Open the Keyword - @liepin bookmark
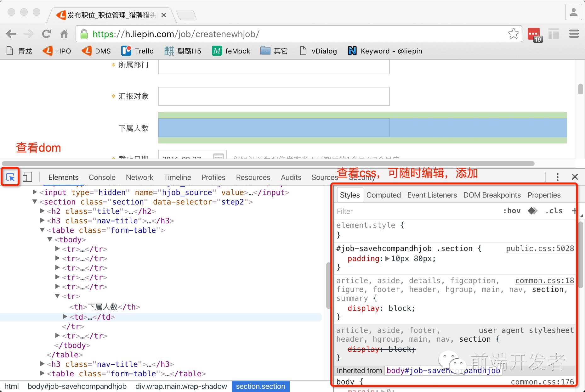This screenshot has height=392, width=585. coord(385,51)
